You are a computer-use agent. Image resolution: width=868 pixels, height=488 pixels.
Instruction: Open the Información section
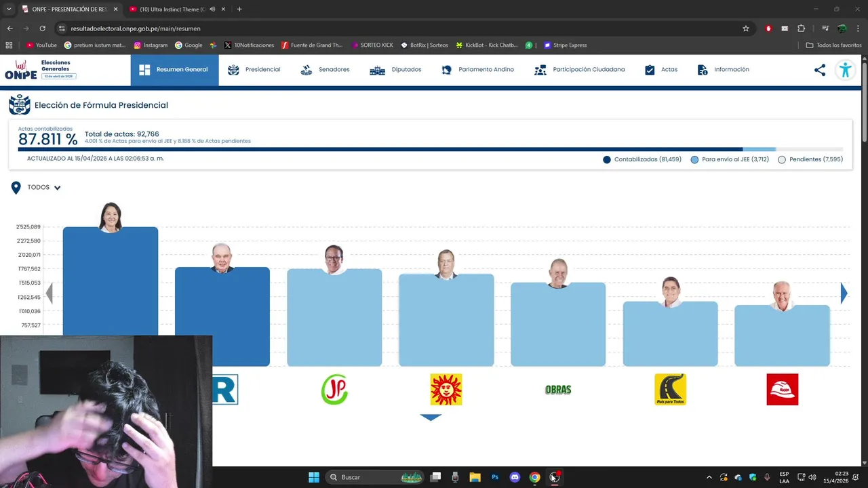click(x=723, y=70)
